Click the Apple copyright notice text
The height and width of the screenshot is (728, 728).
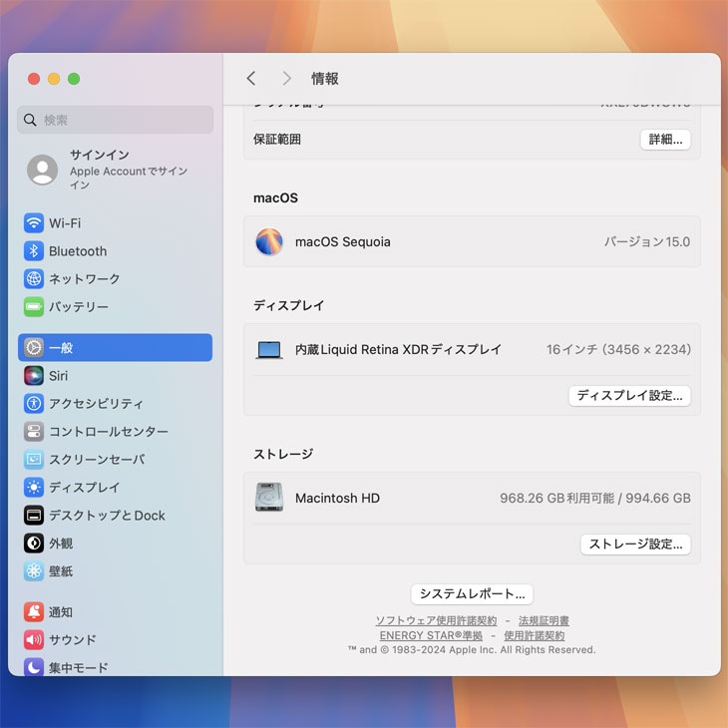(472, 650)
